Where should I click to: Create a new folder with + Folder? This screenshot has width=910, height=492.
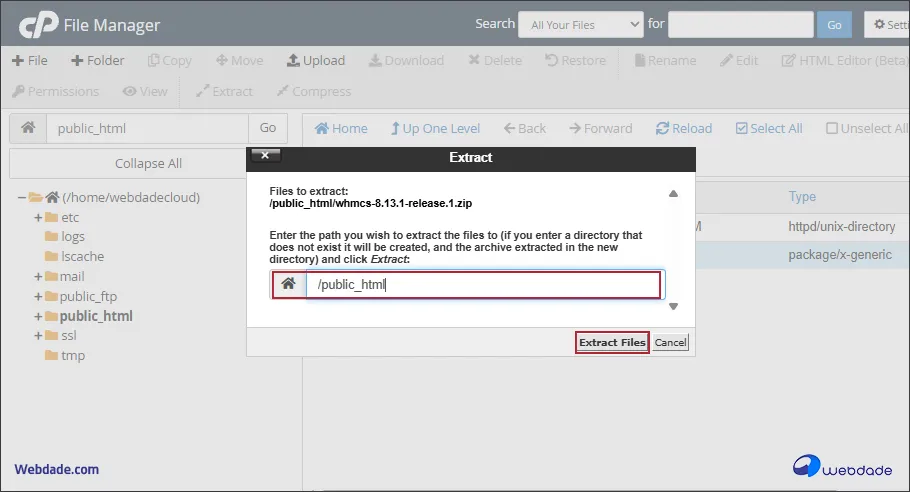click(97, 60)
